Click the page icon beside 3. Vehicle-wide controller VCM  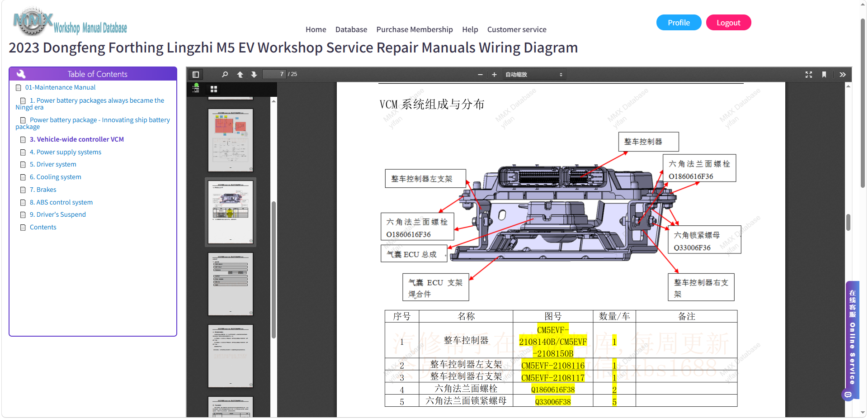point(23,140)
